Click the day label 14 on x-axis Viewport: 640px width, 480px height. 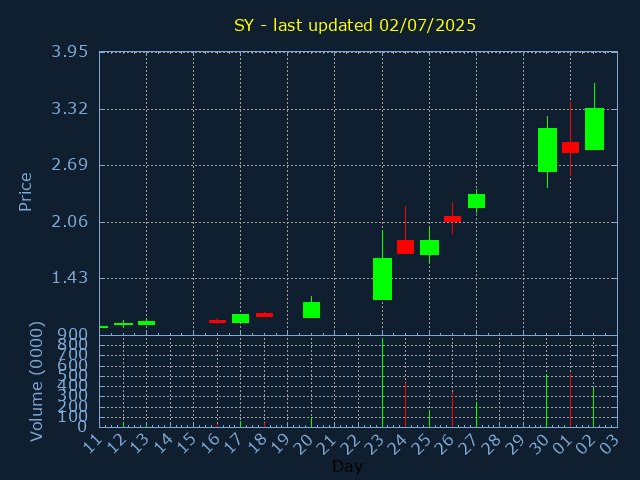click(163, 444)
